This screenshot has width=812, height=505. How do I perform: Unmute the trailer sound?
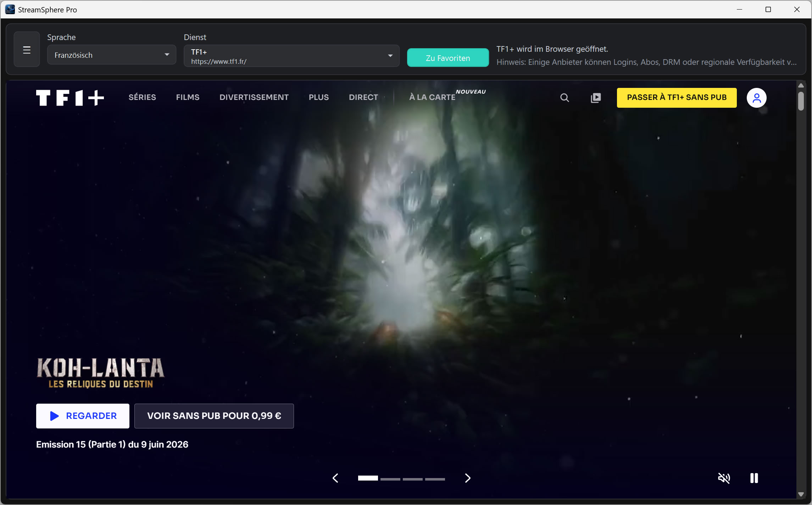tap(724, 478)
